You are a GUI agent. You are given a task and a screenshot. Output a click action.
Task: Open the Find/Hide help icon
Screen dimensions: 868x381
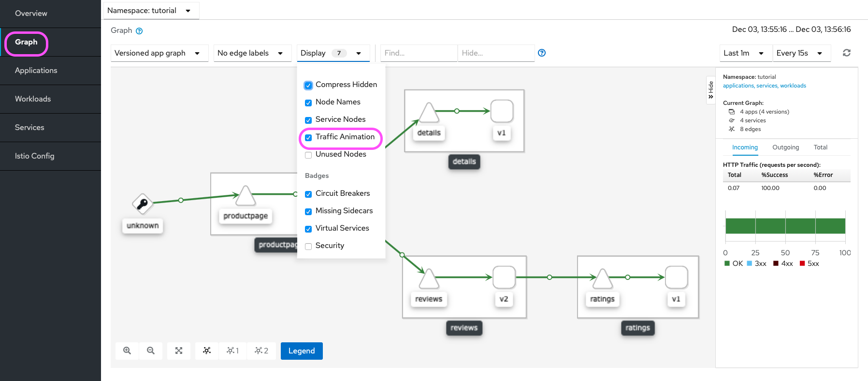542,53
